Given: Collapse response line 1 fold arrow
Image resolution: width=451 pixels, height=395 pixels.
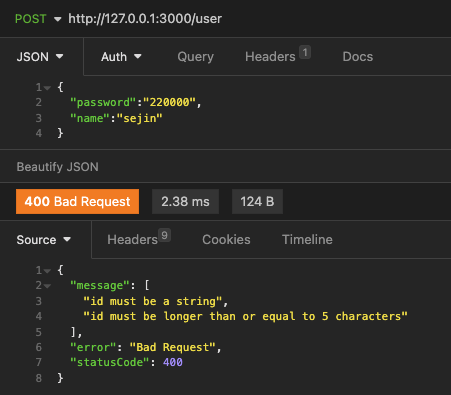Looking at the screenshot, I should [x=47, y=271].
